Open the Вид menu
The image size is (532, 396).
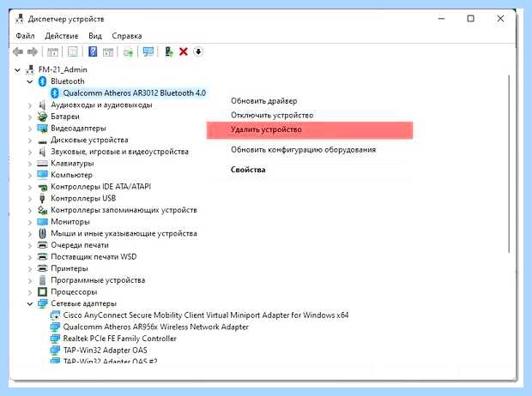coord(95,36)
